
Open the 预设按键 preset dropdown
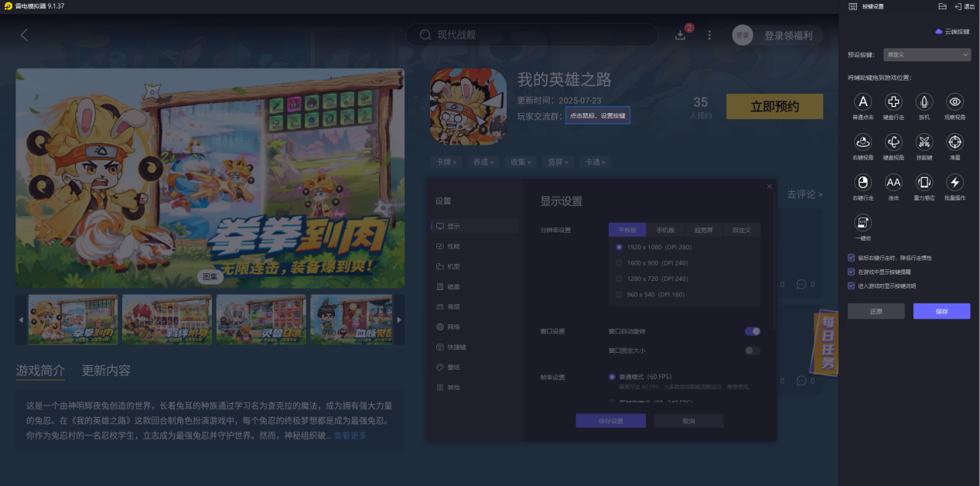pos(927,55)
